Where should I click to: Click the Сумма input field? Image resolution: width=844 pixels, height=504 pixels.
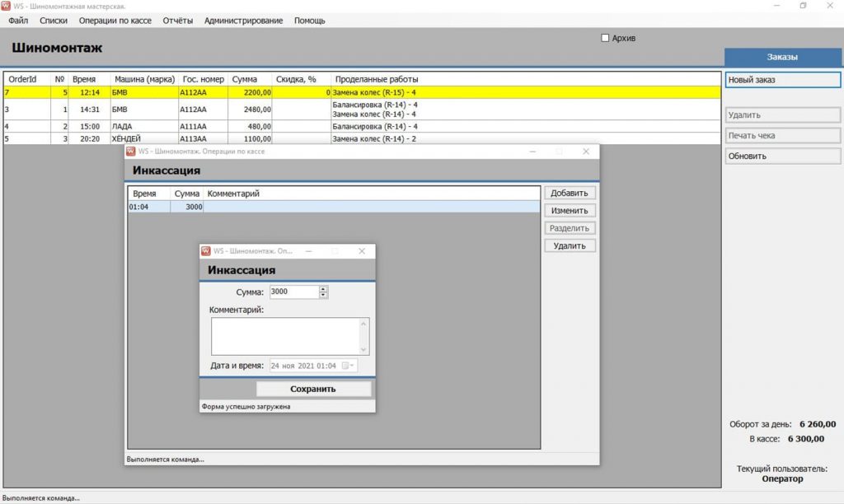click(294, 292)
